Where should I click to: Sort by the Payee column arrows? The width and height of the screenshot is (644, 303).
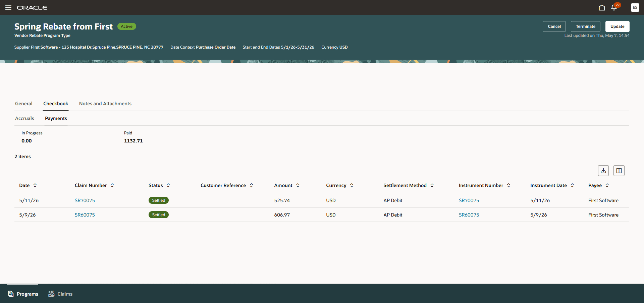pos(607,185)
